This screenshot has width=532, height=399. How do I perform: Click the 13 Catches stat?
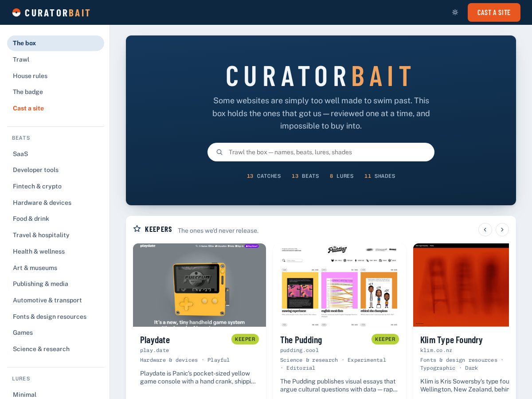[x=264, y=176]
